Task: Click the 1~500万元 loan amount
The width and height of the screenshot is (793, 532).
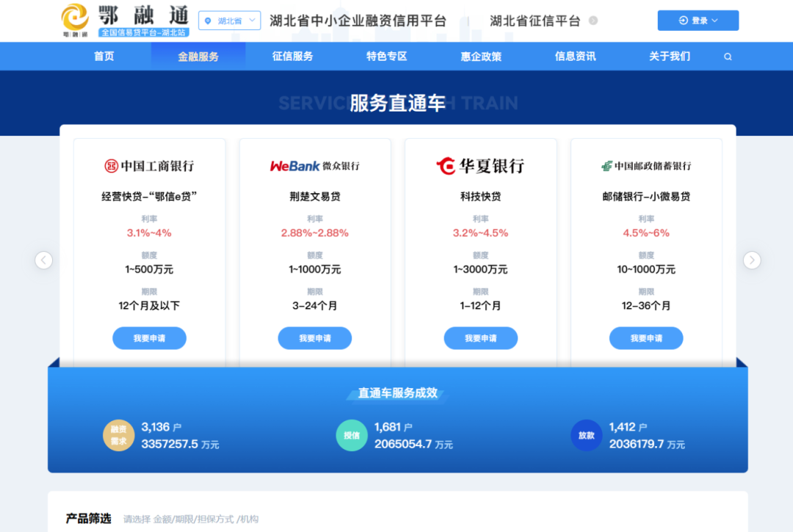Action: (x=149, y=269)
